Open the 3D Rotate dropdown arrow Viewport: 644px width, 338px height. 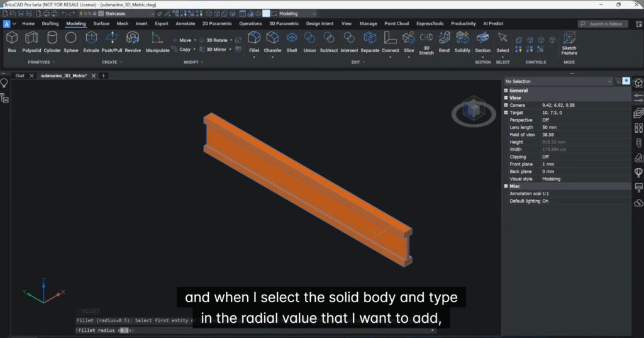point(231,40)
